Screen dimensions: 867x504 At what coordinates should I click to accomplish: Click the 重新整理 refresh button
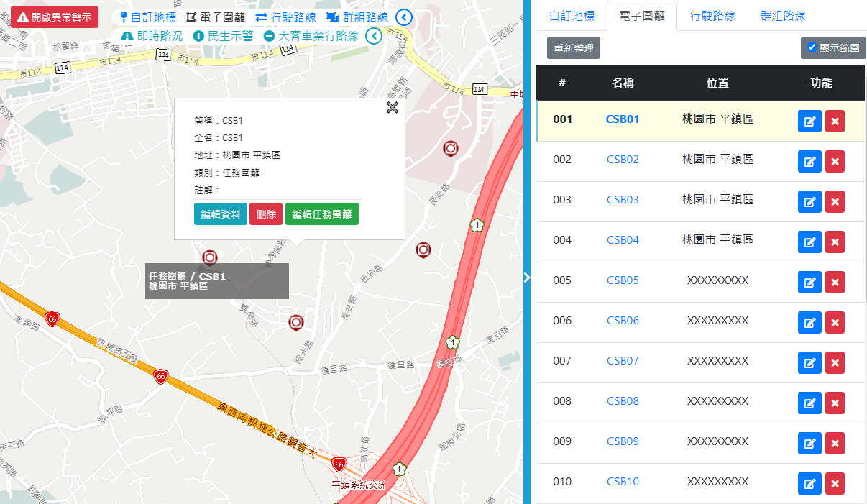click(x=573, y=48)
